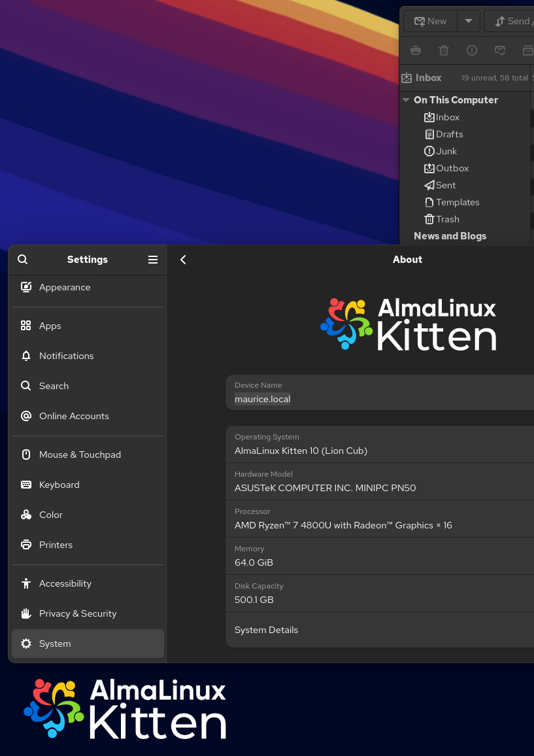This screenshot has width=534, height=756.
Task: Collapse On This Computer folder tree
Action: [406, 100]
